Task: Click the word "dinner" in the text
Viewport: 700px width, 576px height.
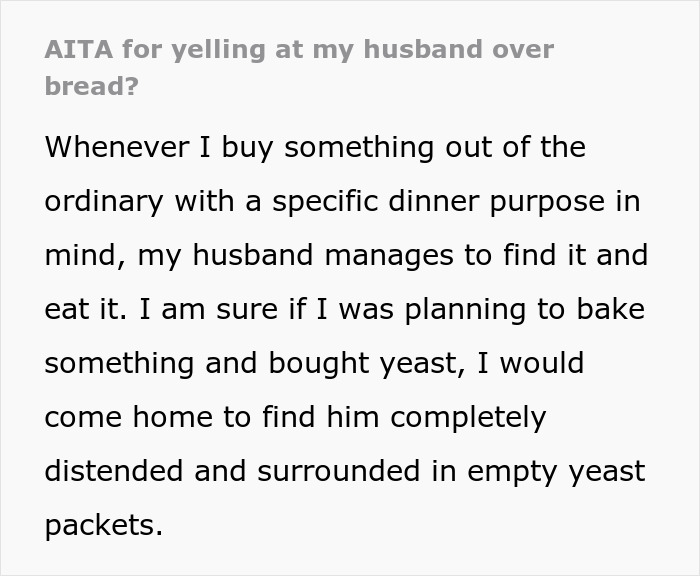Action: click(x=424, y=201)
